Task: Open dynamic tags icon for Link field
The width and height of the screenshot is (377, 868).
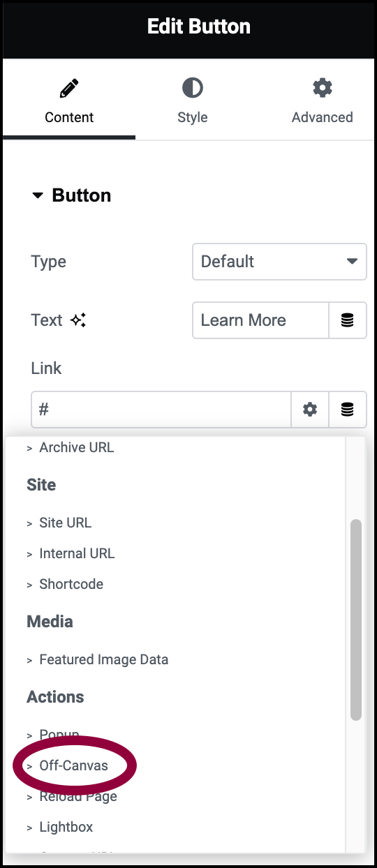Action: tap(347, 410)
